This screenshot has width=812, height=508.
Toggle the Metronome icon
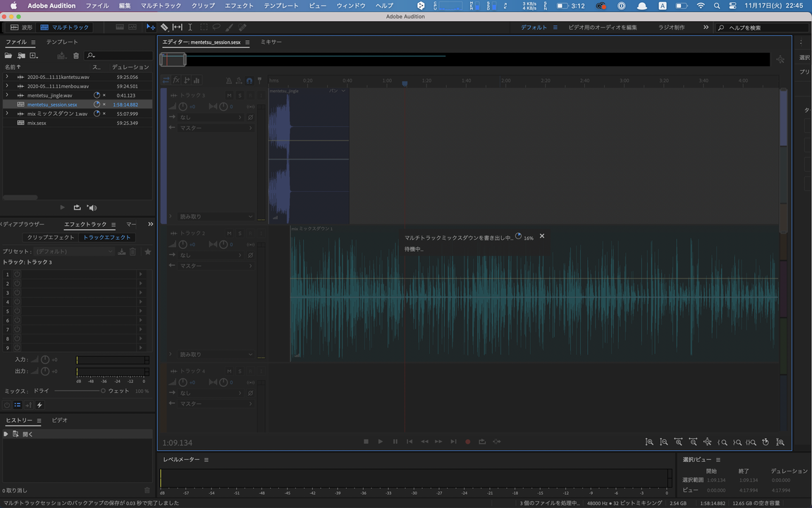[229, 80]
